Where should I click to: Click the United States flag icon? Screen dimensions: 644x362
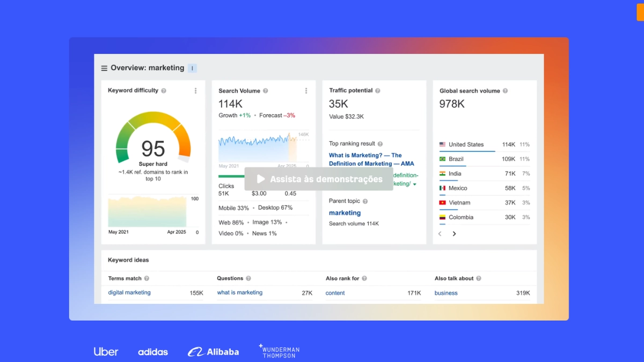coord(443,144)
